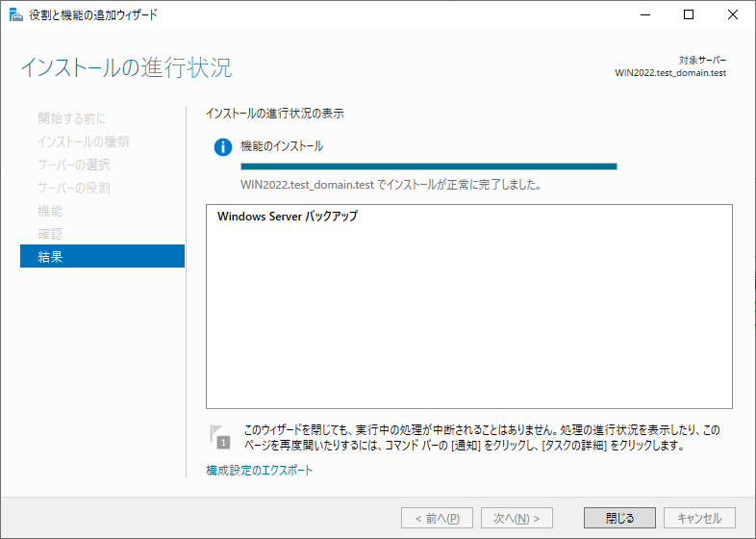Click the 閉じる button
The image size is (756, 539).
(x=619, y=518)
